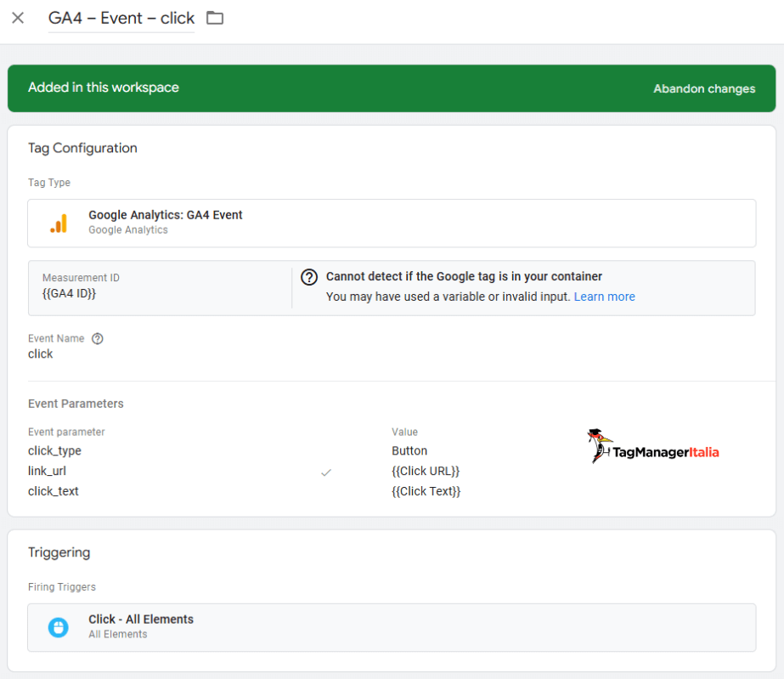Open the folder icon next to tag name

coord(215,18)
